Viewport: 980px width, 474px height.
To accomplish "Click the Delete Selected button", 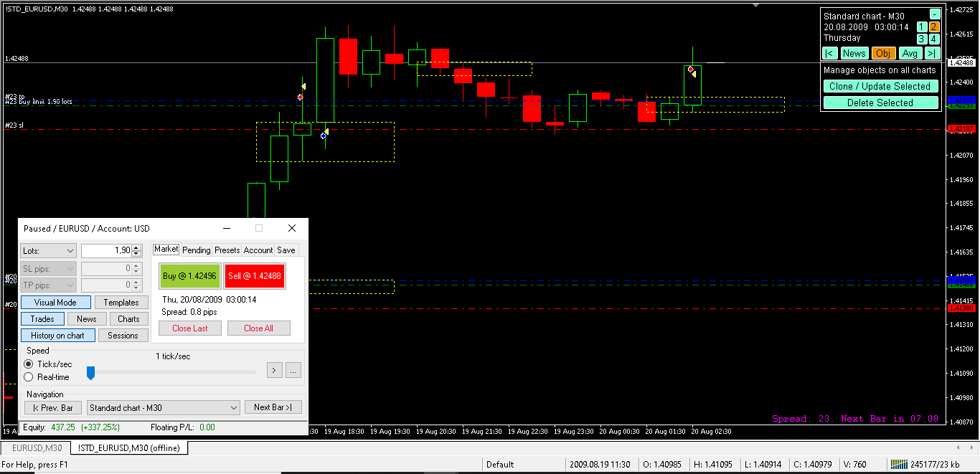I will point(880,103).
